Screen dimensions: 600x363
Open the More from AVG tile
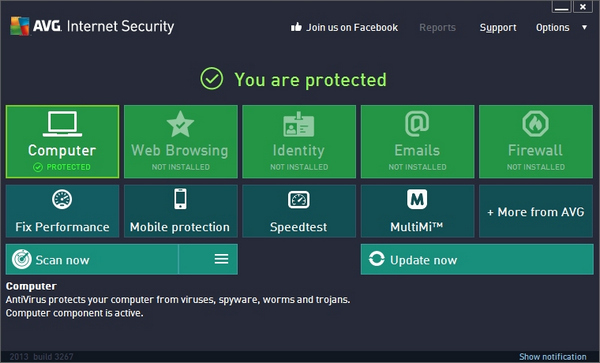pos(536,211)
